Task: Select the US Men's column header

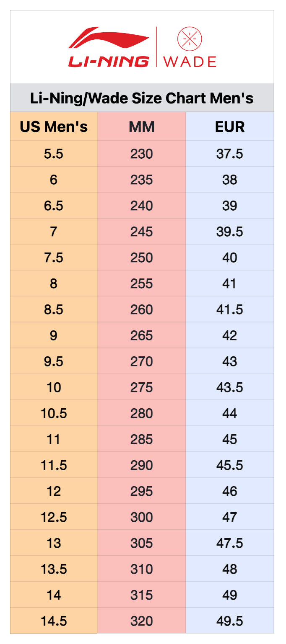Action: (54, 126)
